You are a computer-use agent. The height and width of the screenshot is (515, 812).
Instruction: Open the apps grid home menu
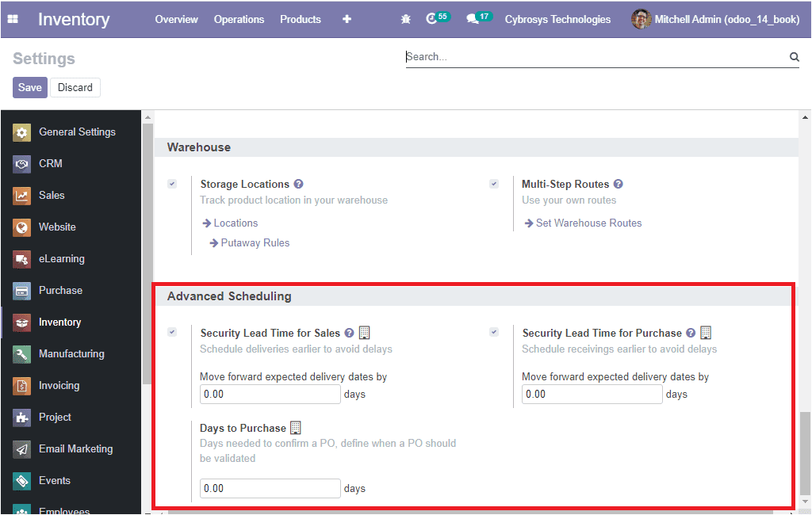click(13, 19)
